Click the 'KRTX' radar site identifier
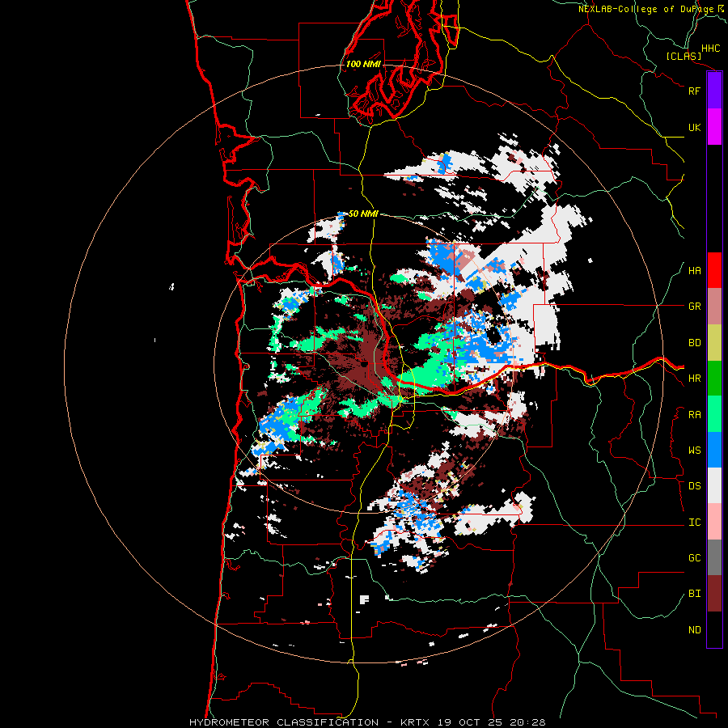The width and height of the screenshot is (728, 728). click(415, 722)
